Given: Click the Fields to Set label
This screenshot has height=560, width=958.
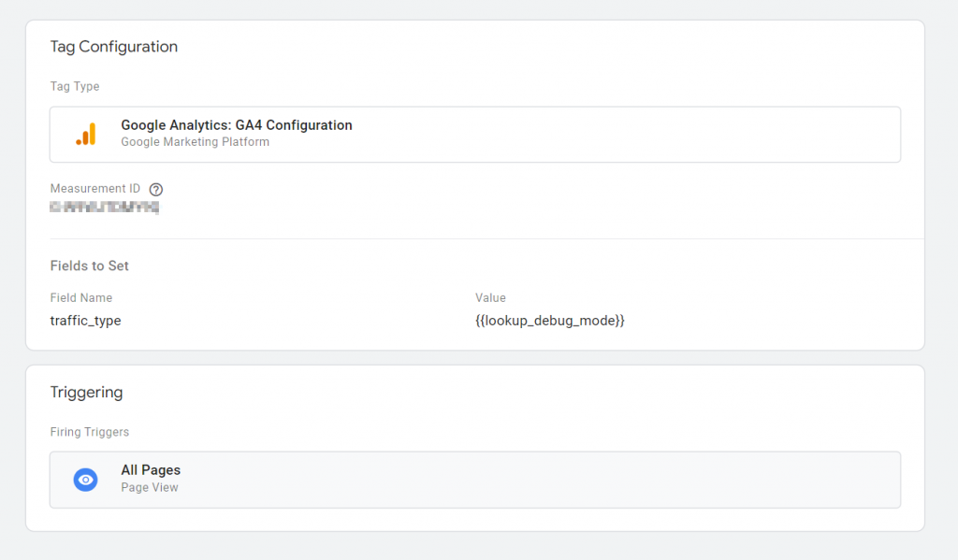Looking at the screenshot, I should click(89, 266).
